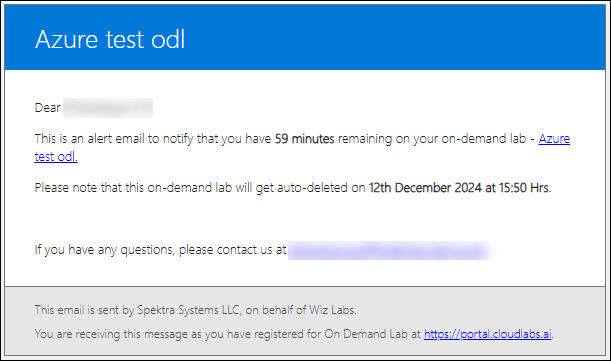The height and width of the screenshot is (361, 611).
Task: Click the blurred recipient name after Dear
Action: 108,108
